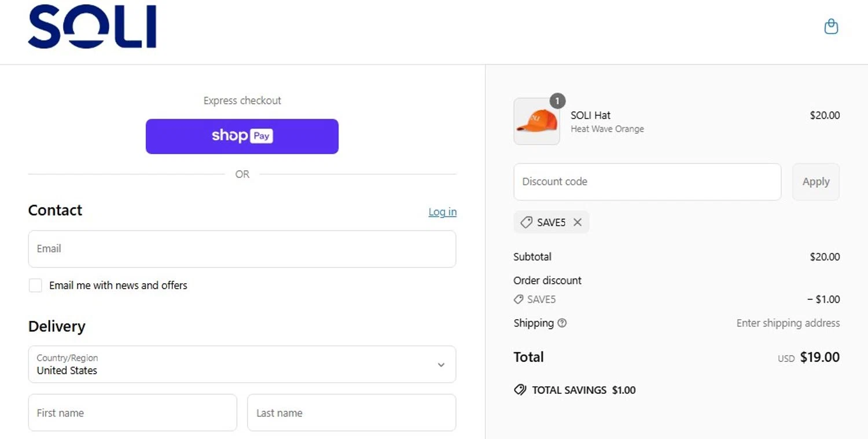Focus the Email input field
This screenshot has height=439, width=868.
pos(242,249)
